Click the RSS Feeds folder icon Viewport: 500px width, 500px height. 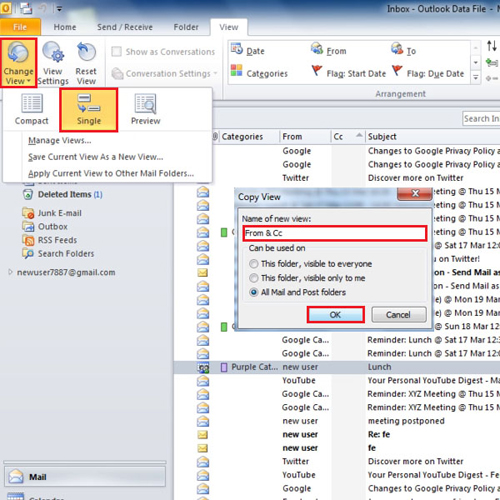point(28,240)
